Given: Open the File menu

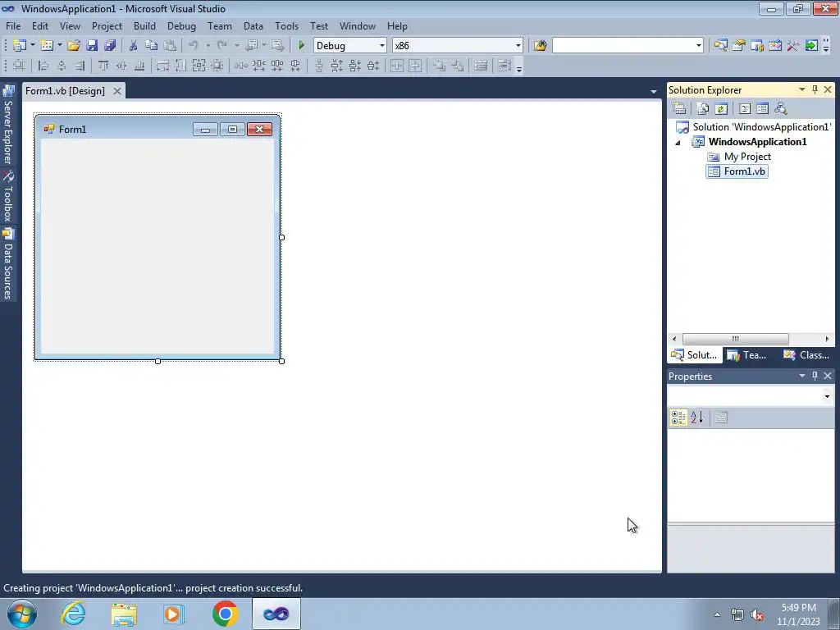Looking at the screenshot, I should (x=13, y=25).
